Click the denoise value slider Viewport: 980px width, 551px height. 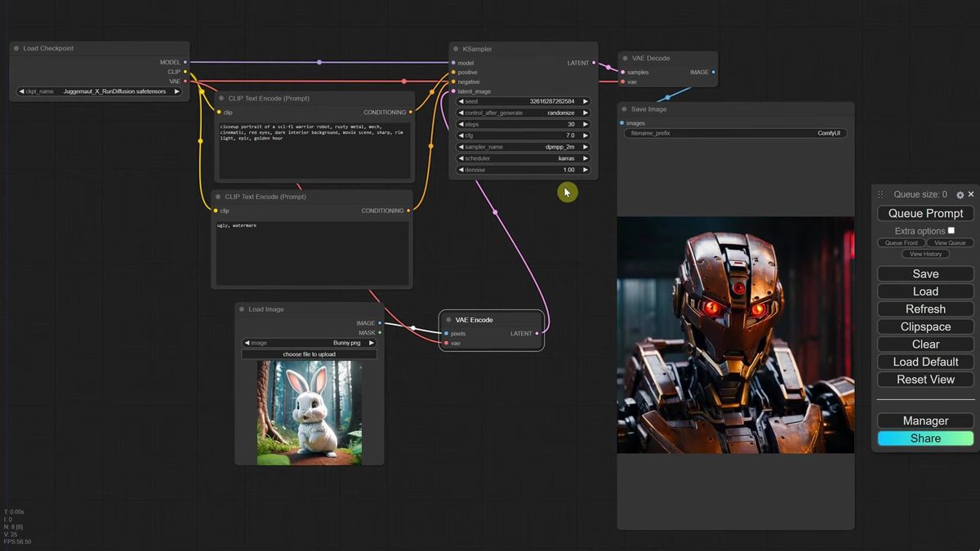point(523,170)
